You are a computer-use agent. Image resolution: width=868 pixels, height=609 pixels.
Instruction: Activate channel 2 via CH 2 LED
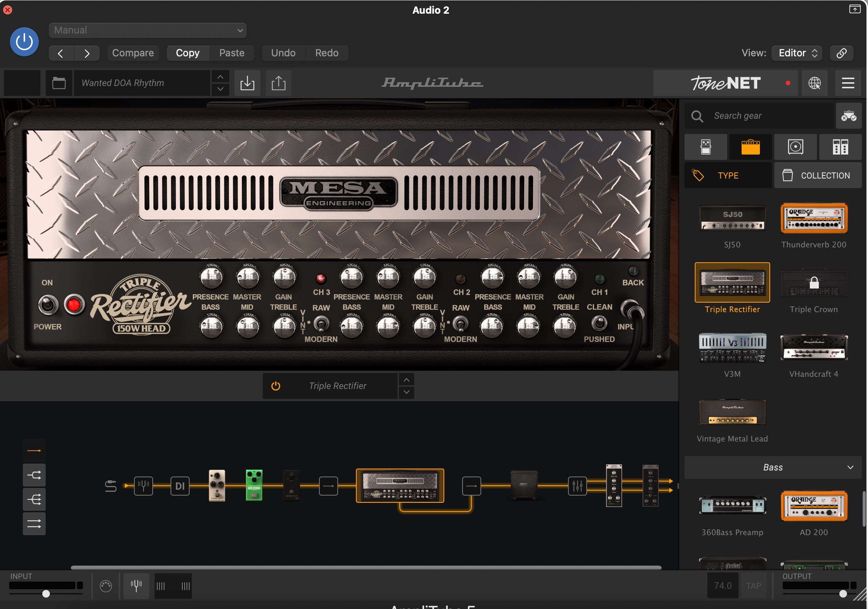pos(461,279)
